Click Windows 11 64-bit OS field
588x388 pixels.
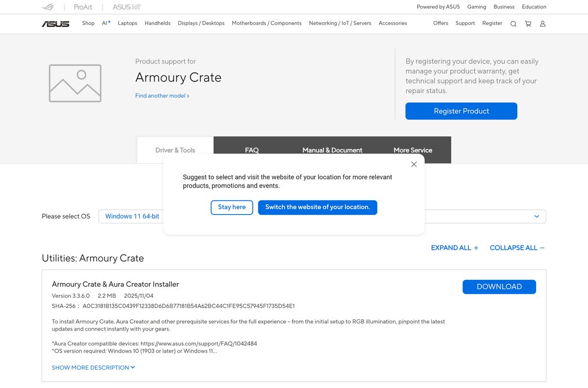322,217
